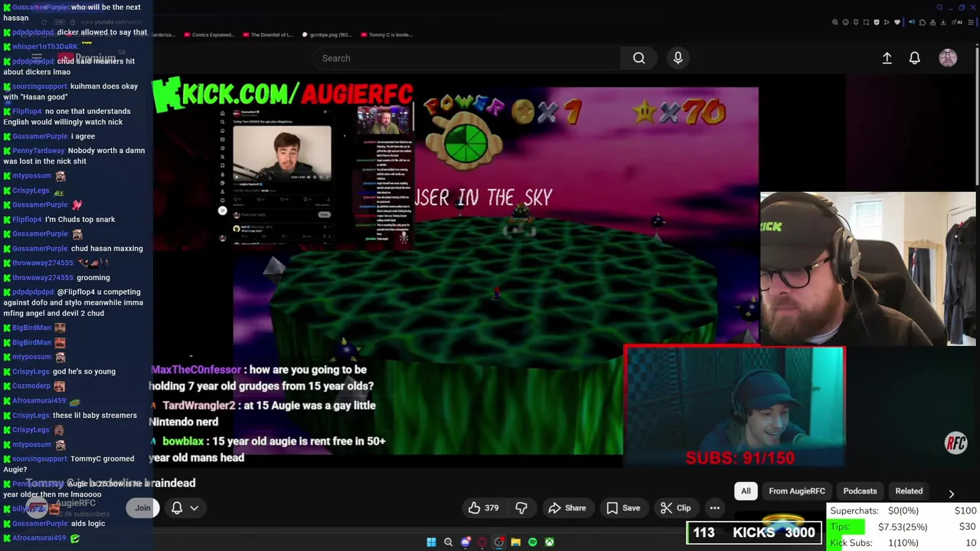Screen dimensions: 980x551
Task: Open more actions ellipsis below video
Action: [x=714, y=508]
